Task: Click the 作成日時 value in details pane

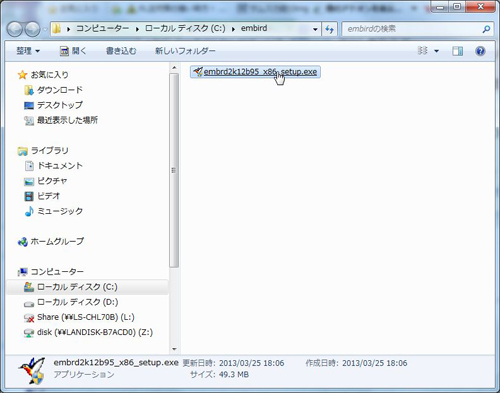Action: pyautogui.click(x=375, y=363)
